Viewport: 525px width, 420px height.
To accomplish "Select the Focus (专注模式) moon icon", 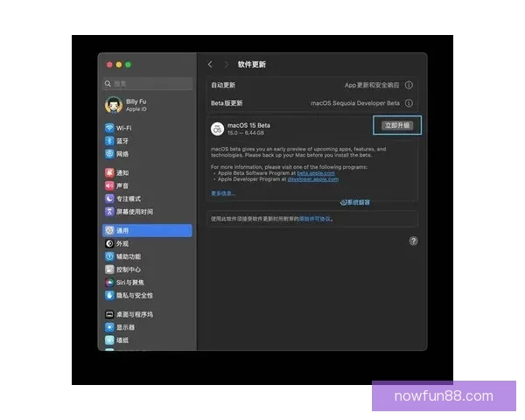I will [109, 199].
